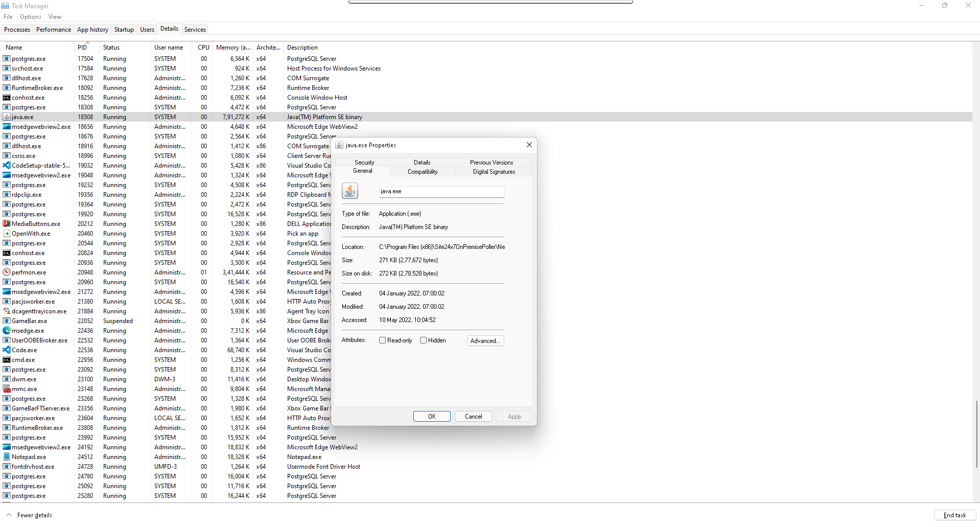This screenshot has height=527, width=980.
Task: Click the perfmon.exe process icon
Action: pyautogui.click(x=7, y=272)
